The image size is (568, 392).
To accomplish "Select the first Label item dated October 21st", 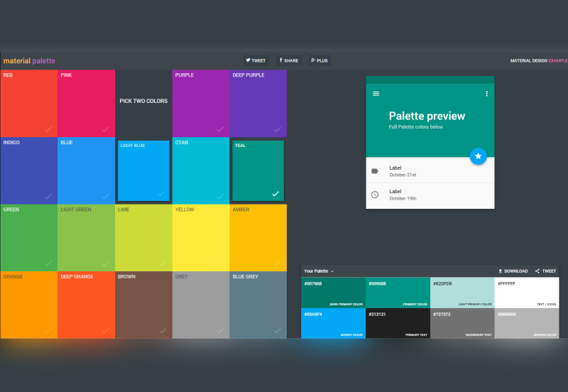I will click(x=430, y=171).
